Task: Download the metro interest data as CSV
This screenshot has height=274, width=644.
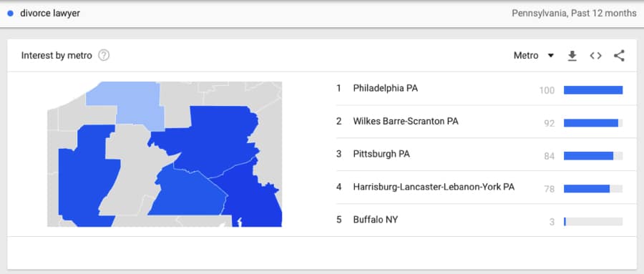Action: (572, 56)
